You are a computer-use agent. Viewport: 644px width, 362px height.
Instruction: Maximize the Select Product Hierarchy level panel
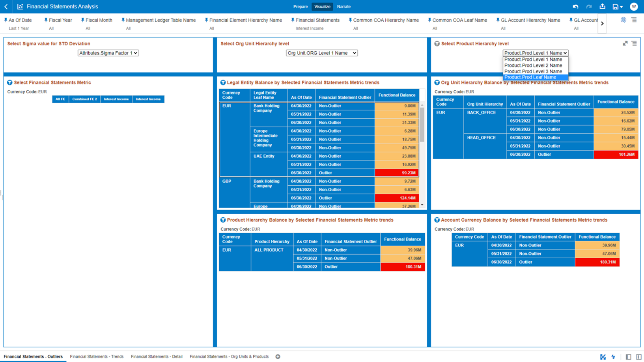(625, 43)
